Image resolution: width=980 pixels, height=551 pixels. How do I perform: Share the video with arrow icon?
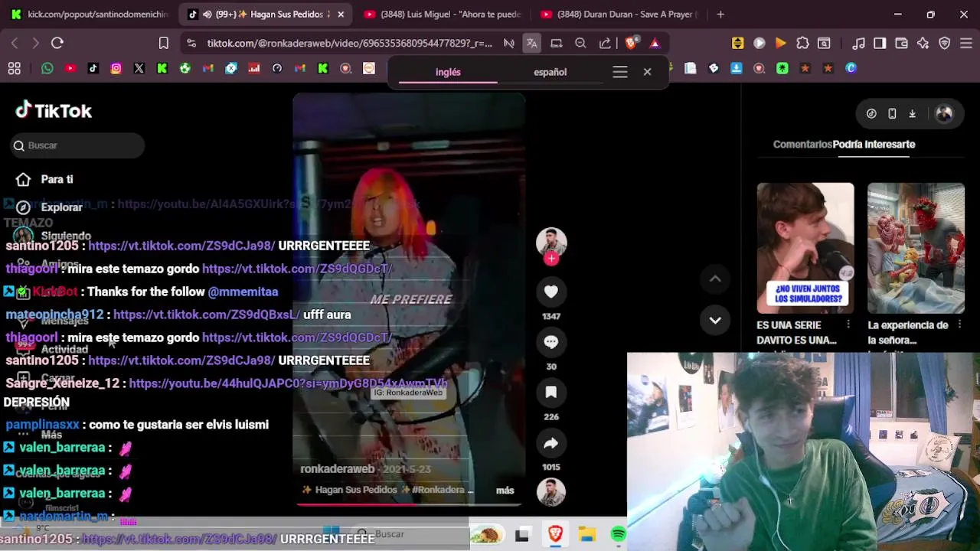coord(550,443)
